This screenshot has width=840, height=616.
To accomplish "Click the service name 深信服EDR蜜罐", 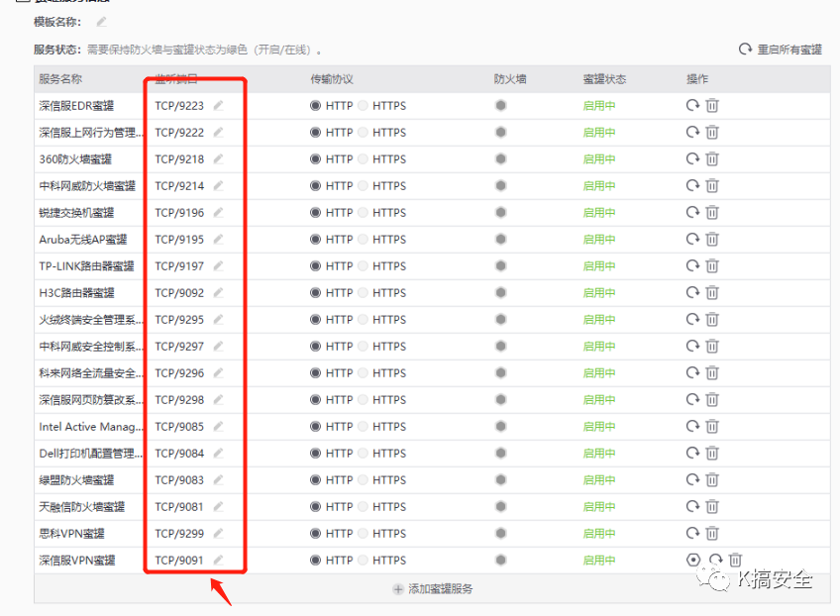I will [76, 106].
